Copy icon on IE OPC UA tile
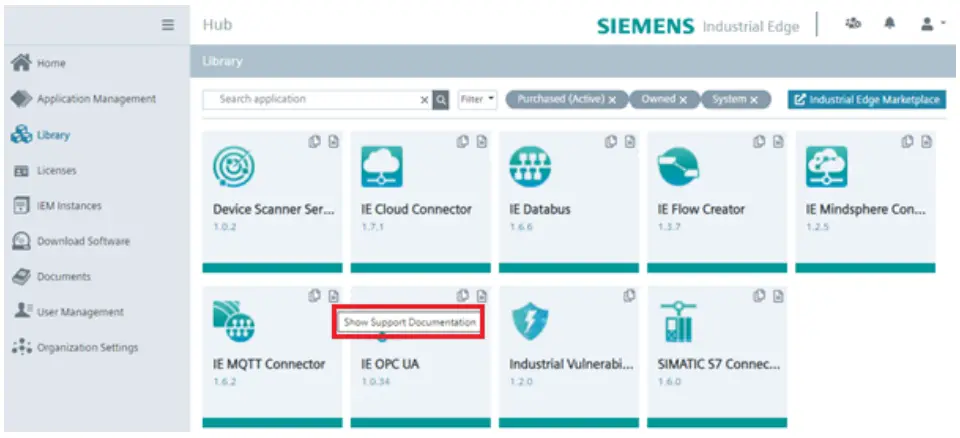This screenshot has height=438, width=960. click(463, 296)
